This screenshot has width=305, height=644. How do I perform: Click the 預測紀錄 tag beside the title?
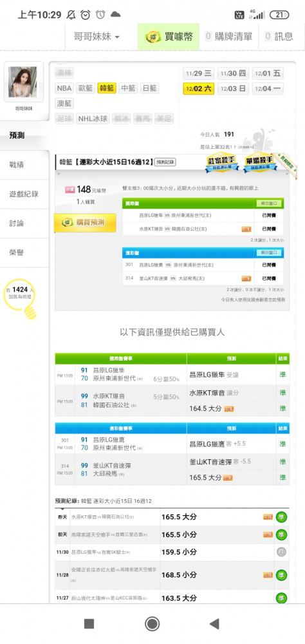click(165, 162)
